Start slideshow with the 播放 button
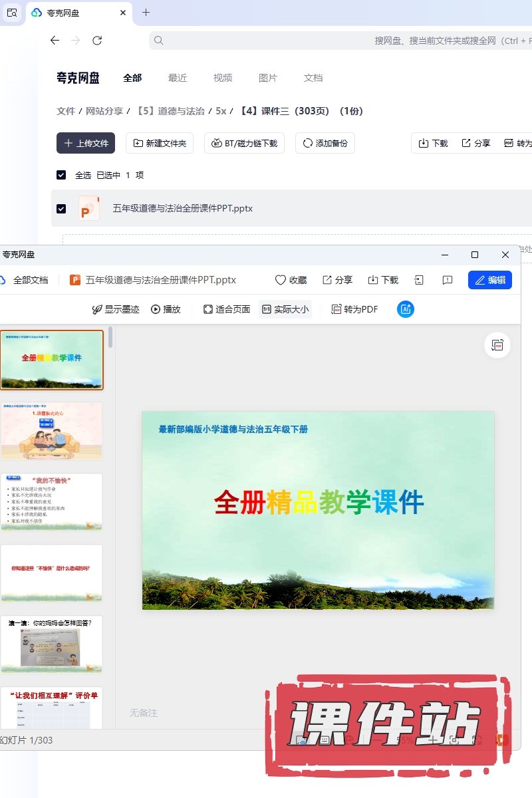 166,309
